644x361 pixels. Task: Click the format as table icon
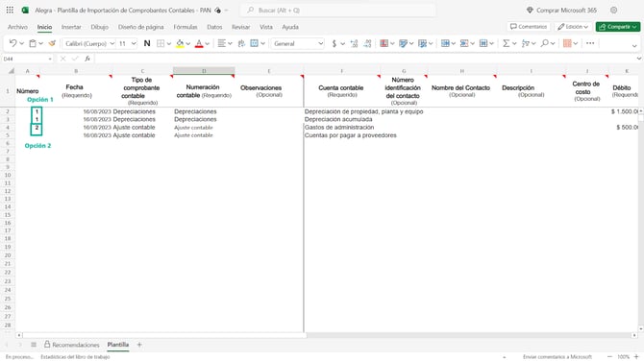point(403,43)
